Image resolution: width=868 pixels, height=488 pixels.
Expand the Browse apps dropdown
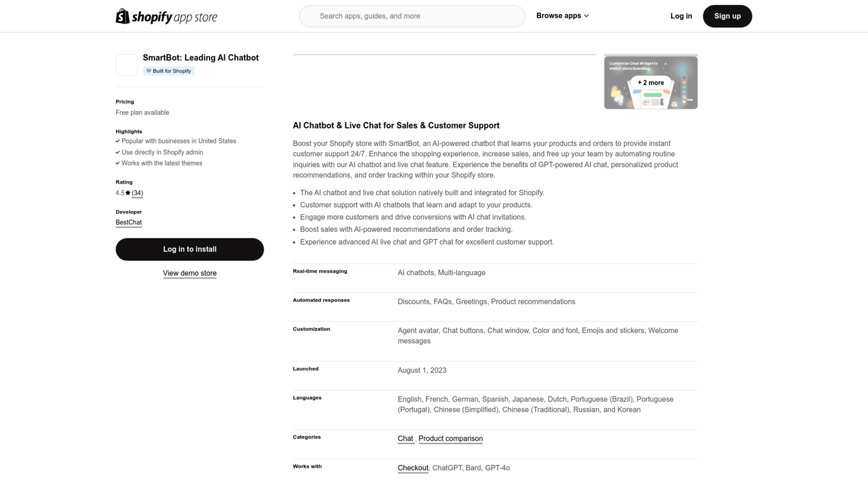pyautogui.click(x=562, y=16)
